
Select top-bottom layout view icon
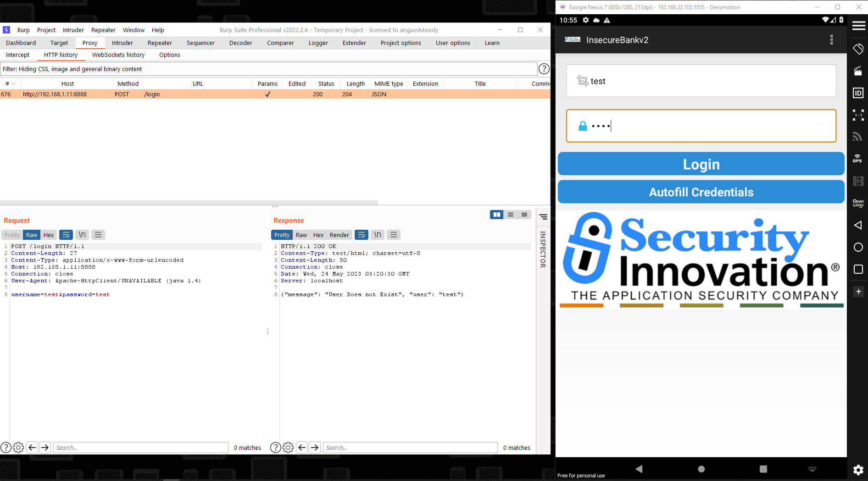[x=511, y=215]
